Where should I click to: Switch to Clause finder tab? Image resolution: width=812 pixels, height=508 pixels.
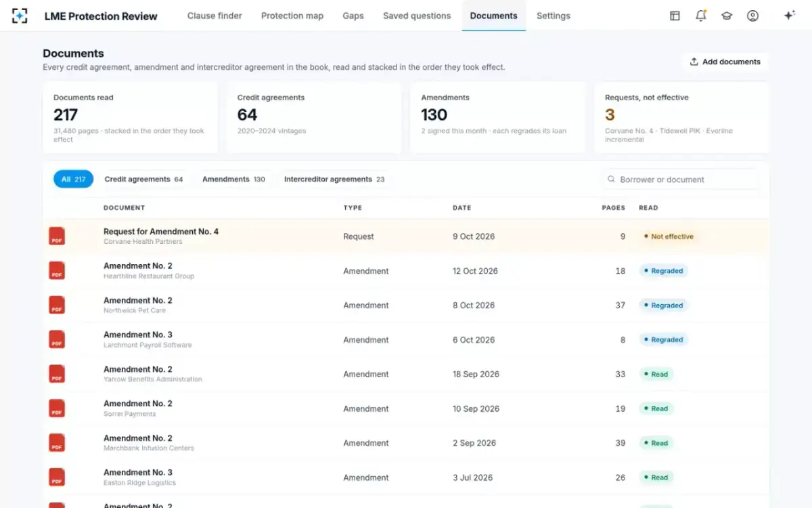pos(215,16)
